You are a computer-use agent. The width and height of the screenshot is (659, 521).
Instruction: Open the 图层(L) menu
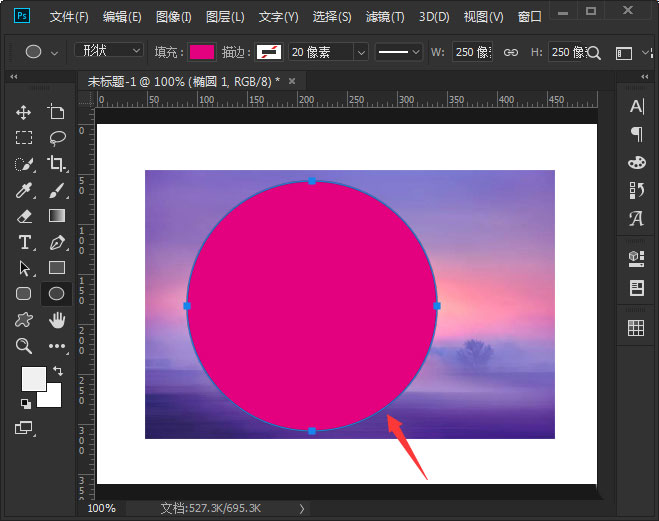[x=226, y=17]
